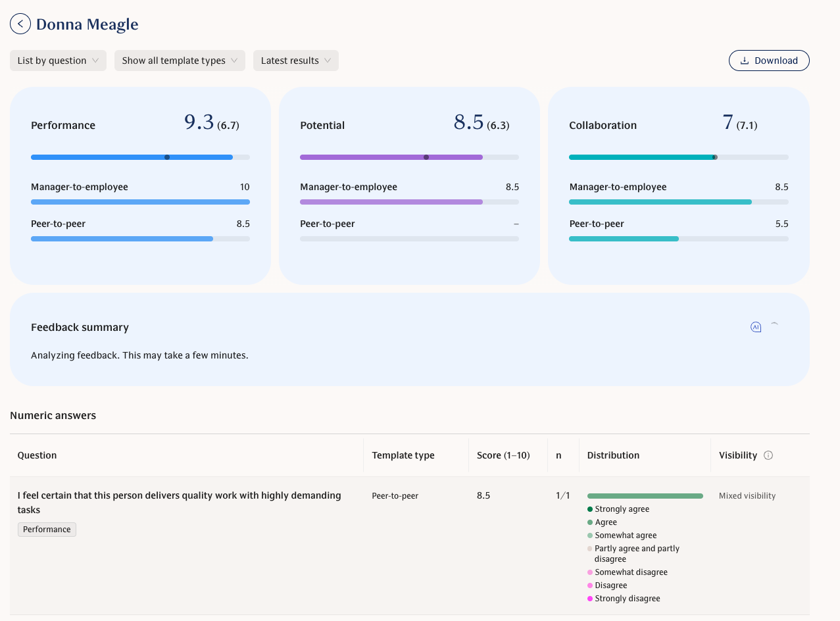Select the Strongly disagree legend item
The height and width of the screenshot is (621, 840).
pyautogui.click(x=627, y=599)
